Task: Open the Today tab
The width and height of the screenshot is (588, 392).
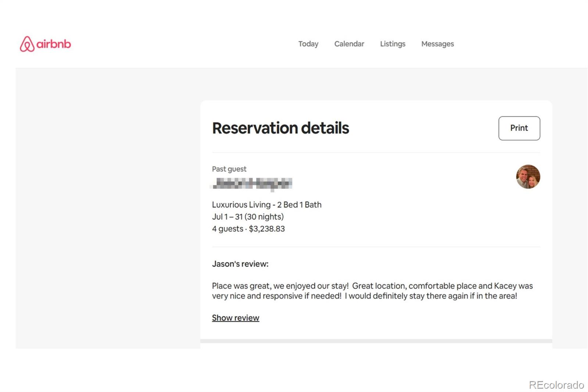Action: coord(308,44)
